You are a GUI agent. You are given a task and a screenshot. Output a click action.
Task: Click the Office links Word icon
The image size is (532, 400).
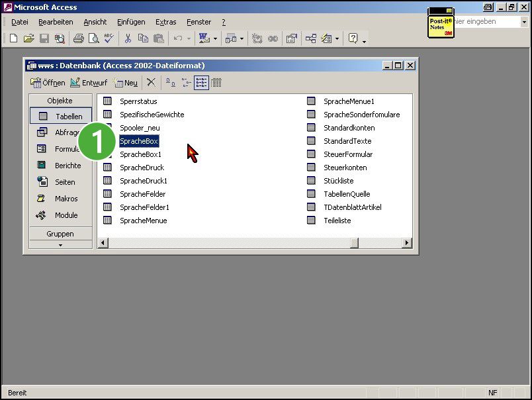pyautogui.click(x=204, y=38)
